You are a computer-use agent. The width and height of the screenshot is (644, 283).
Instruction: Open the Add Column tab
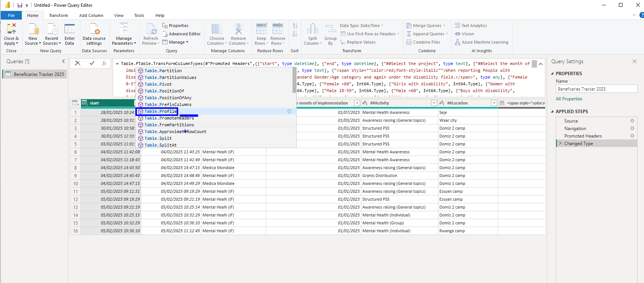[91, 15]
